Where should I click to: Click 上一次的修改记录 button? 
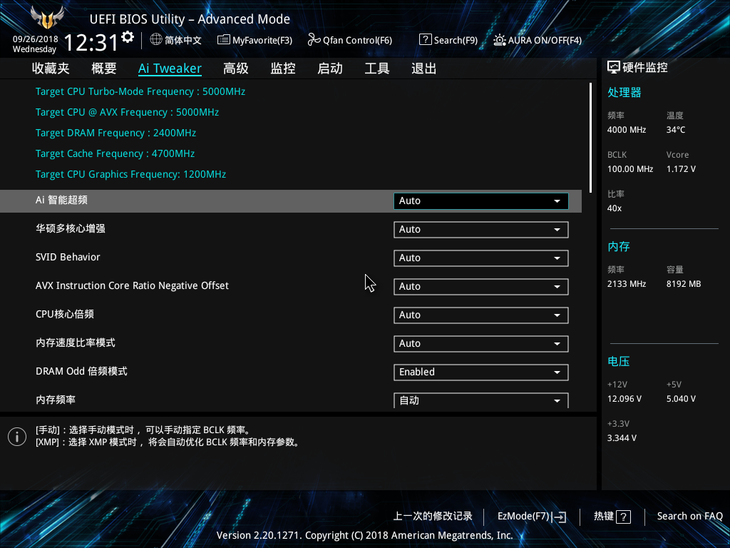coord(433,516)
